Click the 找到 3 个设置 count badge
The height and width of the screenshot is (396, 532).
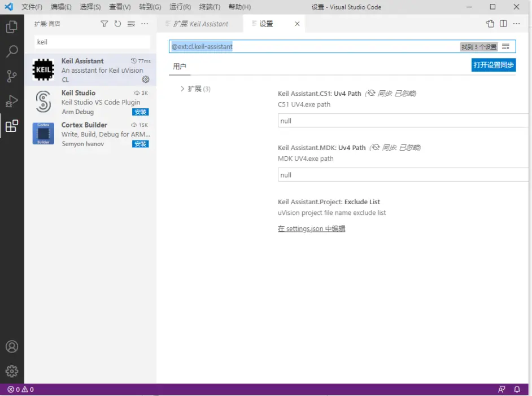click(x=479, y=47)
